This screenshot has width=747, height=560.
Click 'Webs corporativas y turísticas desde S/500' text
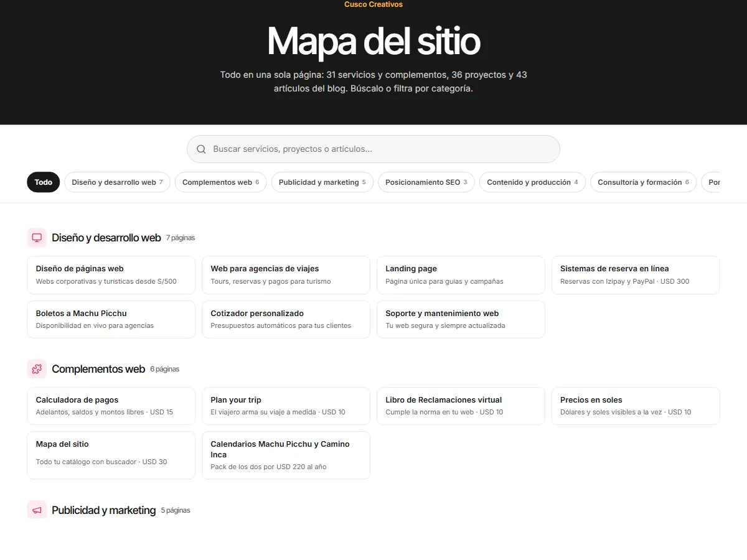[106, 281]
